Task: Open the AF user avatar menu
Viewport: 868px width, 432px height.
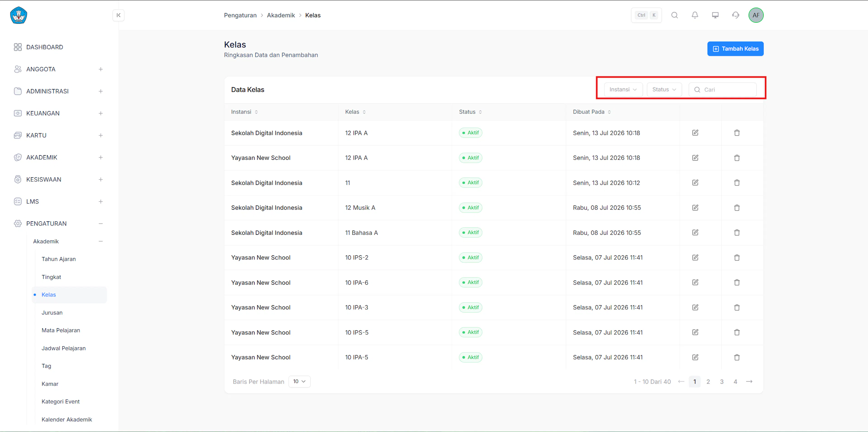Action: tap(756, 15)
